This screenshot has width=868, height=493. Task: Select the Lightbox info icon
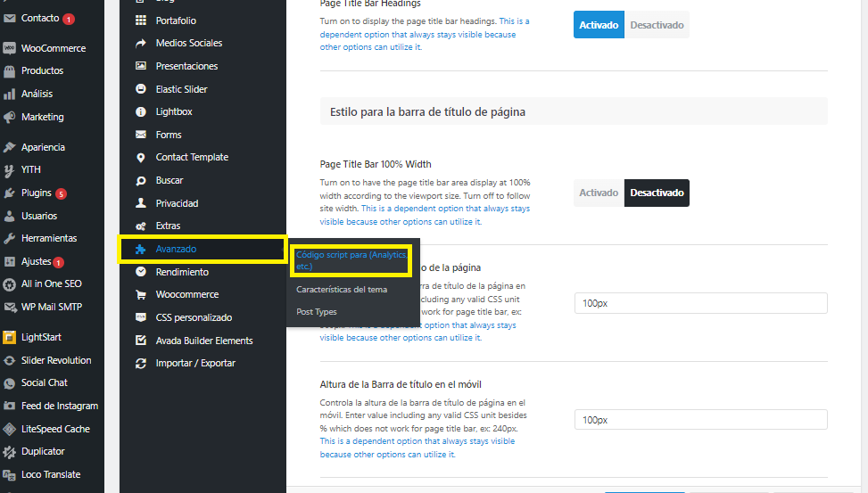[140, 111]
